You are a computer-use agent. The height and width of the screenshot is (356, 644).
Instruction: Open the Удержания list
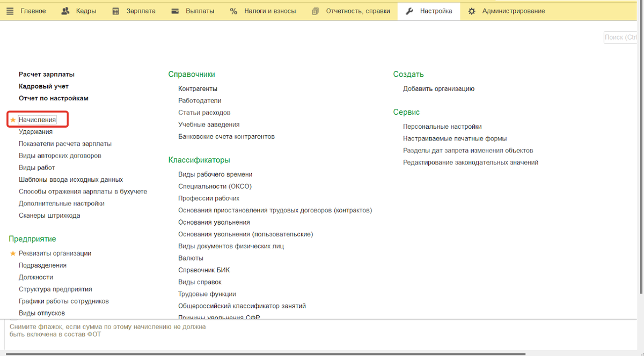35,132
